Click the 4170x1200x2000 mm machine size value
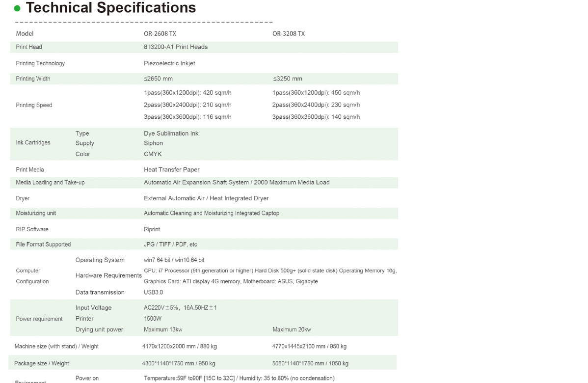Viewport: 588px width, 383px height. 179,346
